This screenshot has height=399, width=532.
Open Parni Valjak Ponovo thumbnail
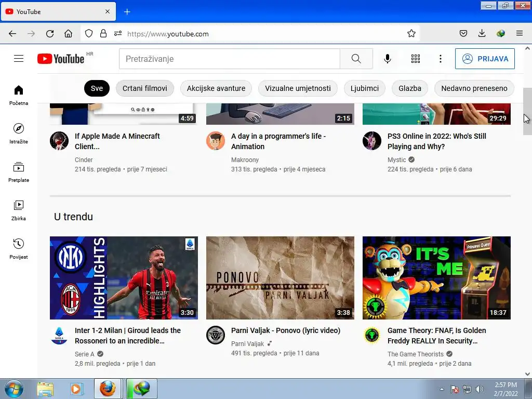[280, 278]
